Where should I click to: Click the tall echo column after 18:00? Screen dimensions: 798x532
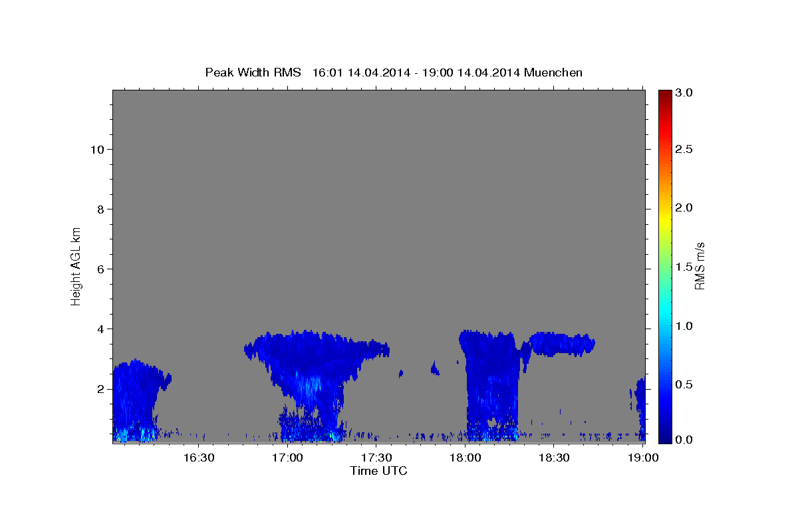tap(491, 386)
